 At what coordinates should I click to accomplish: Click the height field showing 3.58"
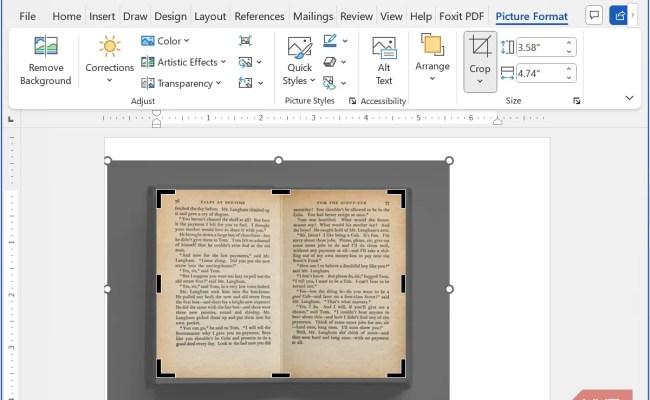pyautogui.click(x=539, y=47)
